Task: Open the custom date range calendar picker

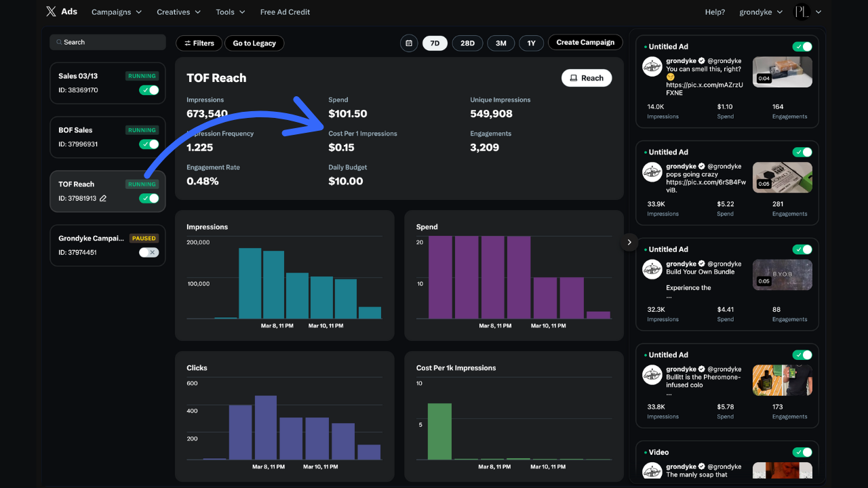Action: pos(409,43)
